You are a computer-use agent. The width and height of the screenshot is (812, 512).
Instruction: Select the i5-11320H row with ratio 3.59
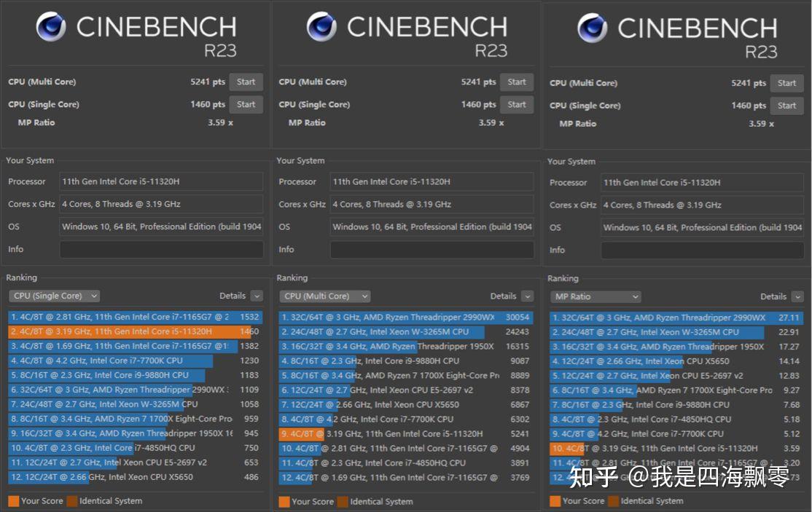coord(677,449)
